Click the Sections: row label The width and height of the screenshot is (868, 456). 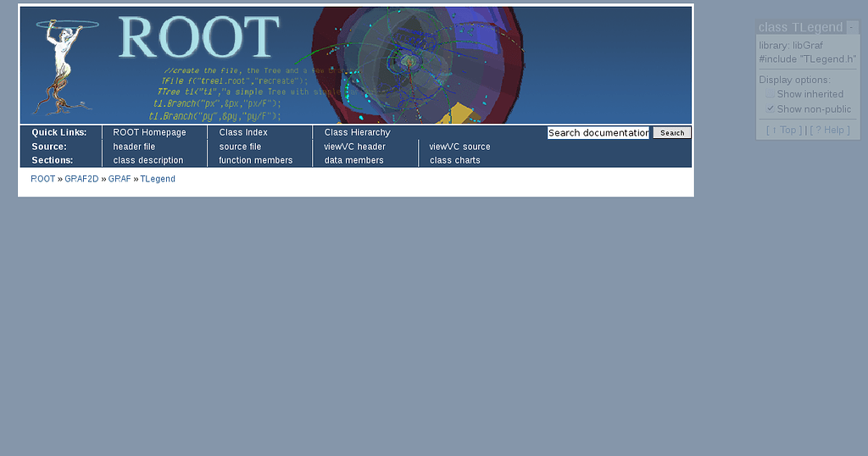coord(52,160)
